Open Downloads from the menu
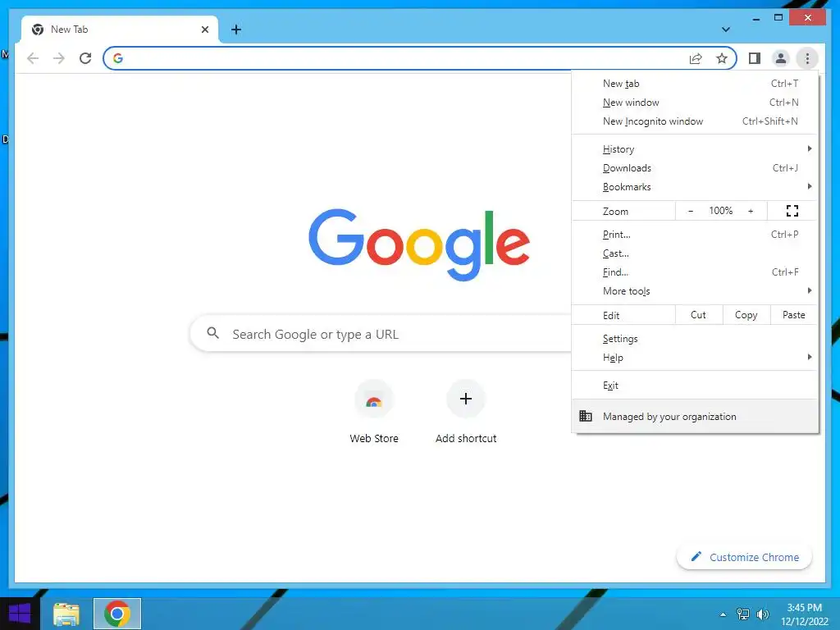The image size is (840, 630). tap(695, 168)
